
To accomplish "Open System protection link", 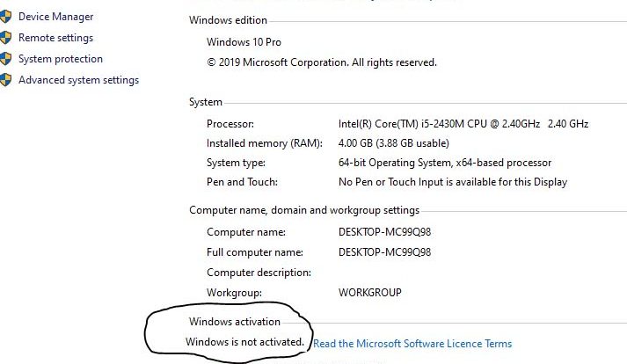I will click(x=61, y=59).
